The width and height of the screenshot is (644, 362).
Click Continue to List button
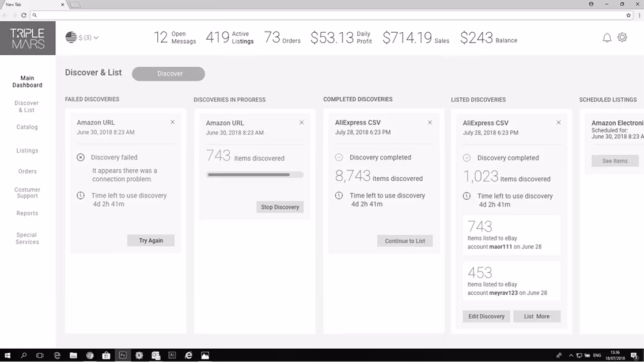click(405, 241)
